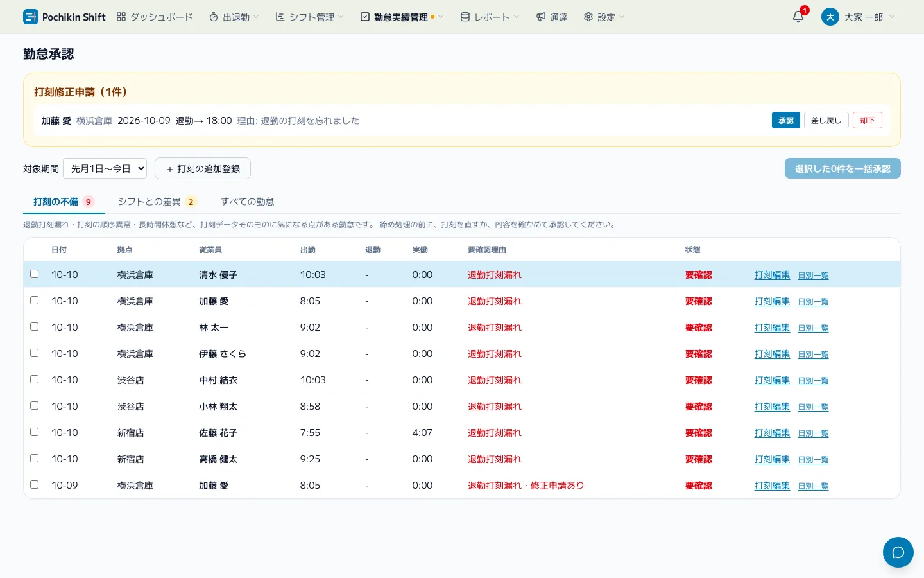Click 選択した0件を一括承認 button
Screen dimensions: 924x578
[x=843, y=168]
